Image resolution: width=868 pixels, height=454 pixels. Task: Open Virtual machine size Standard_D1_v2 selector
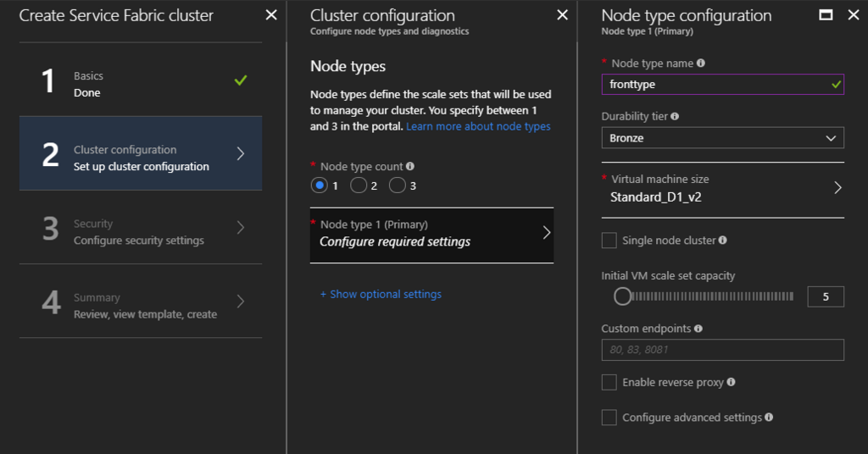(722, 189)
